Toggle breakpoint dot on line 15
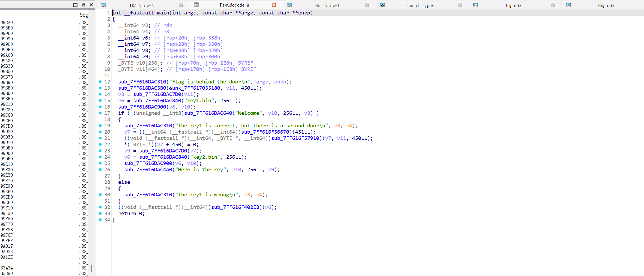The height and width of the screenshot is (276, 644). [100, 100]
